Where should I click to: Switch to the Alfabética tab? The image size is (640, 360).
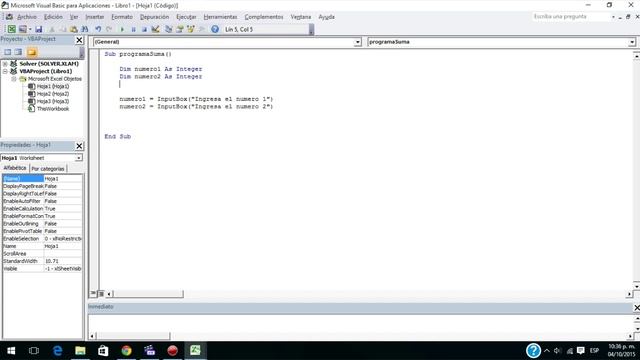click(x=15, y=168)
